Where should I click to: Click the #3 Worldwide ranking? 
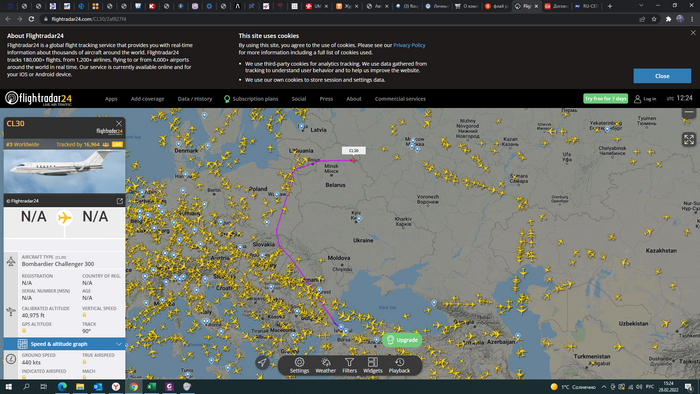click(x=23, y=145)
